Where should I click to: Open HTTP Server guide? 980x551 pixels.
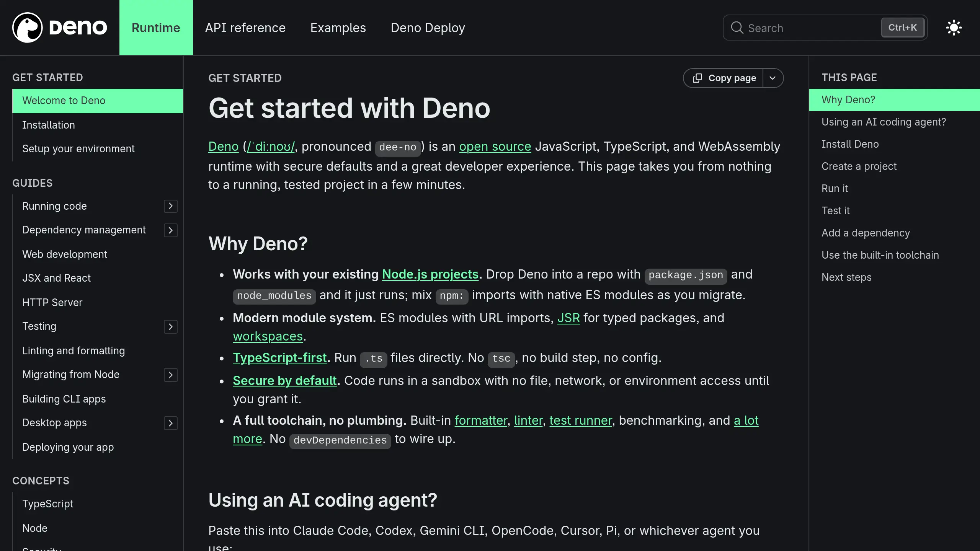[x=52, y=302]
